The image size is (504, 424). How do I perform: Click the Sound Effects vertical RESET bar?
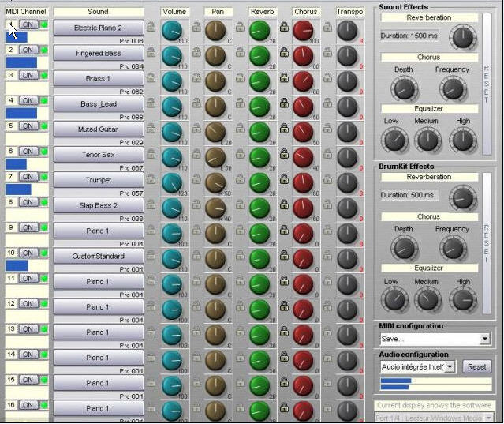tap(487, 84)
